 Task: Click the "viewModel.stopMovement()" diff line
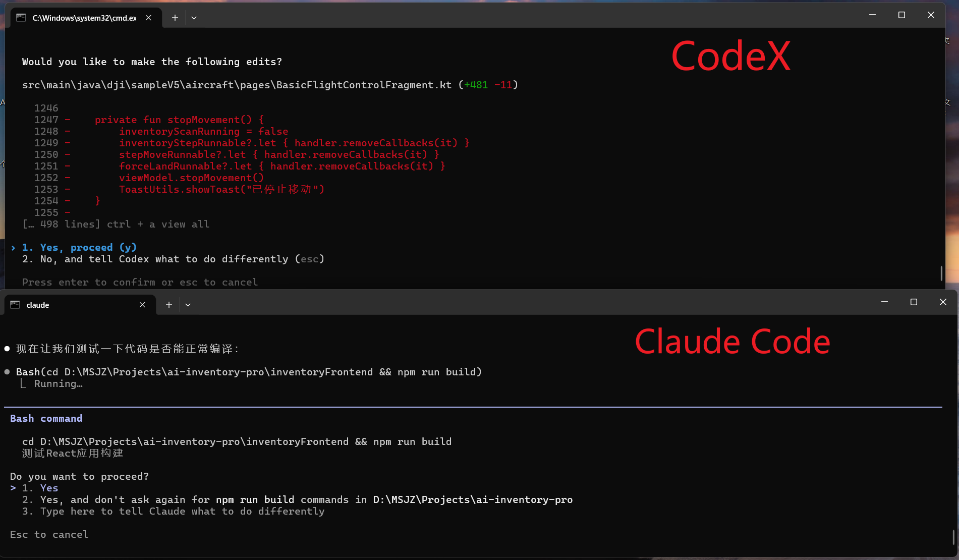point(191,178)
